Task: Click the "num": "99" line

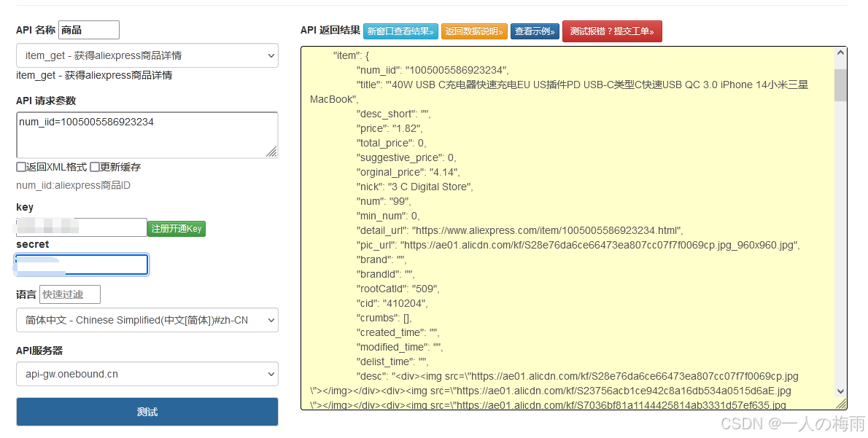Action: pos(383,201)
